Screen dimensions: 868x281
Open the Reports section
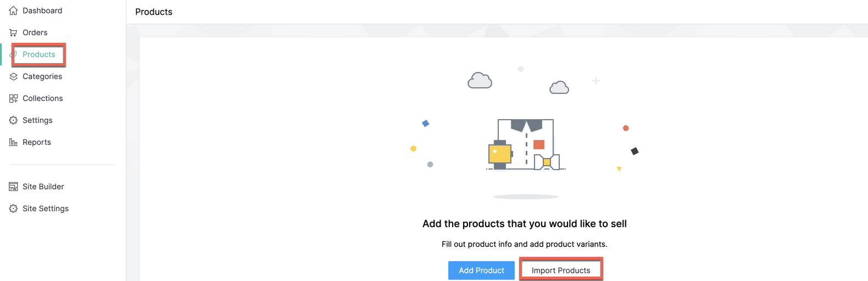(37, 142)
